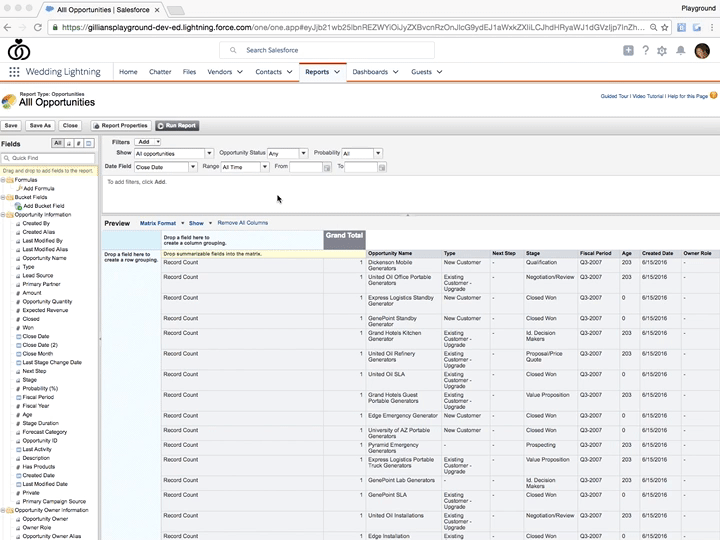This screenshot has height=540, width=720.
Task: Open the Add filter dropdown
Action: [148, 142]
